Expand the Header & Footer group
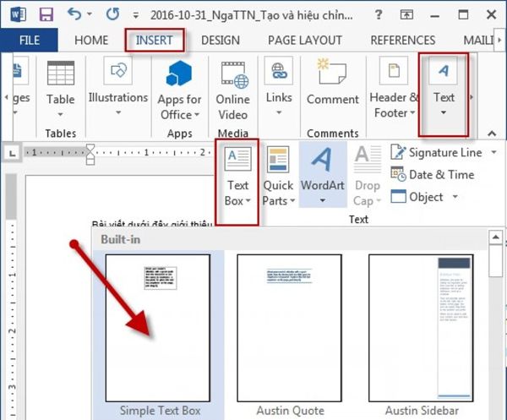 pos(394,89)
